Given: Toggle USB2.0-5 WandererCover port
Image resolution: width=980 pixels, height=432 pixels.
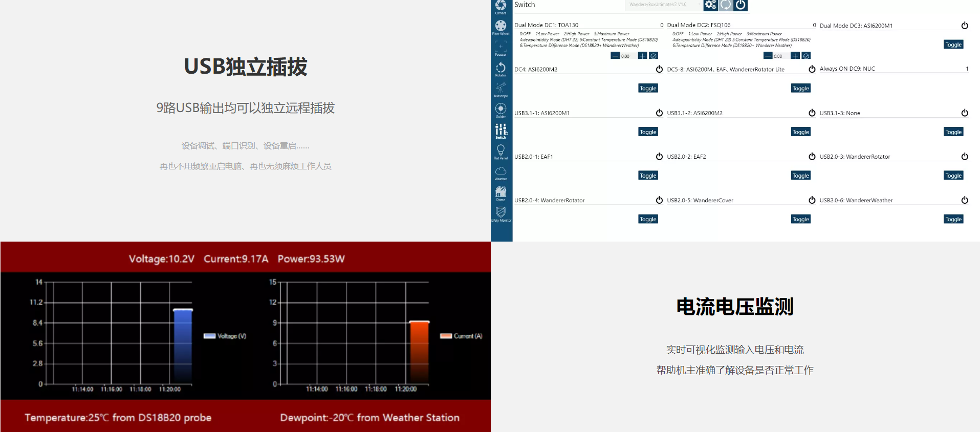Looking at the screenshot, I should click(801, 219).
